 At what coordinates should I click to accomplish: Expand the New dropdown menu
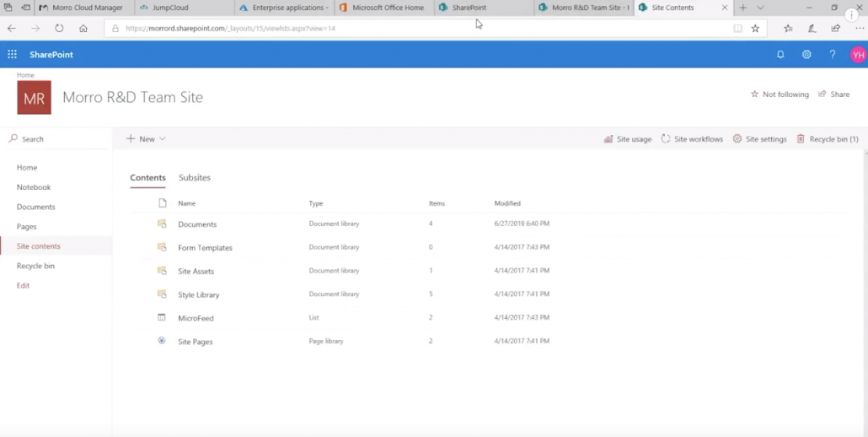(x=146, y=138)
